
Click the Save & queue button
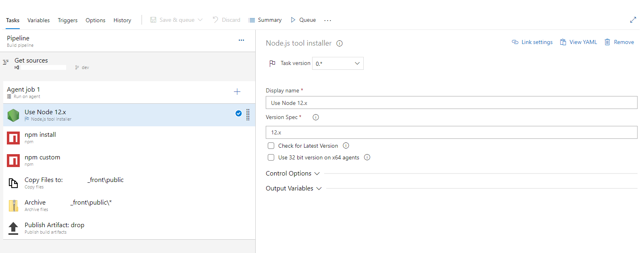tap(173, 20)
